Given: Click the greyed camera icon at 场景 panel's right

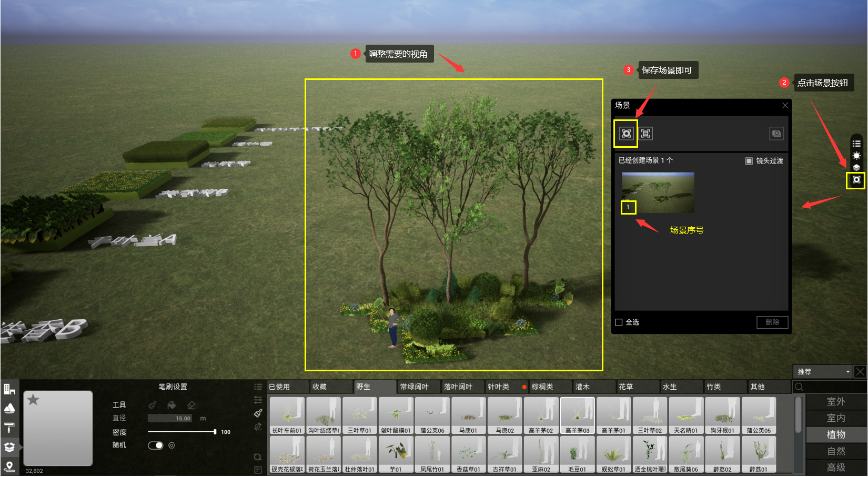Looking at the screenshot, I should click(x=776, y=134).
